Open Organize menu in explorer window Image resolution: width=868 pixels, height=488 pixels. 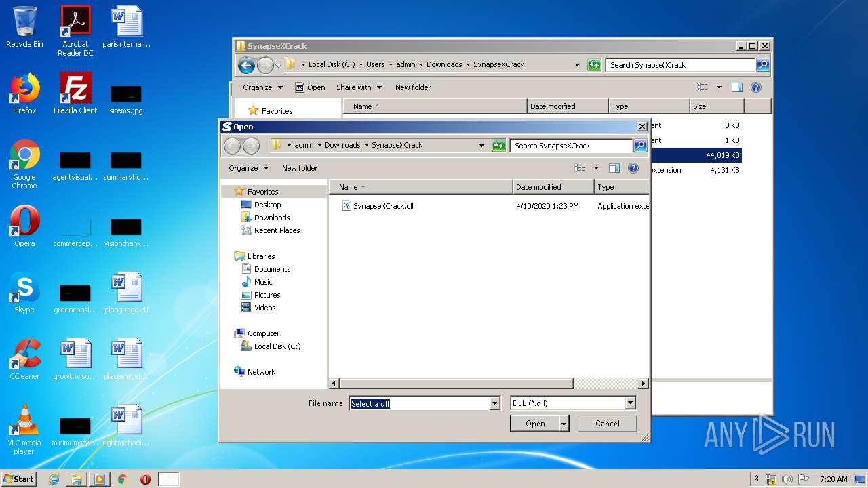262,87
